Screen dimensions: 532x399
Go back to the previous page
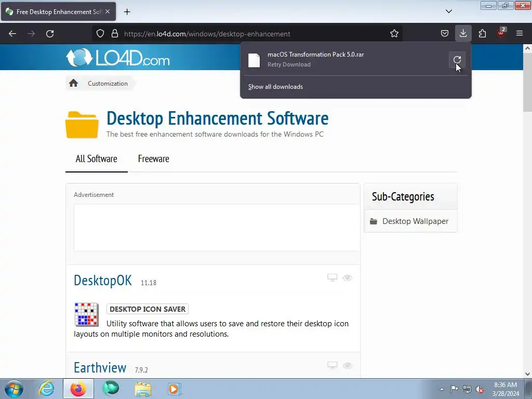12,34
